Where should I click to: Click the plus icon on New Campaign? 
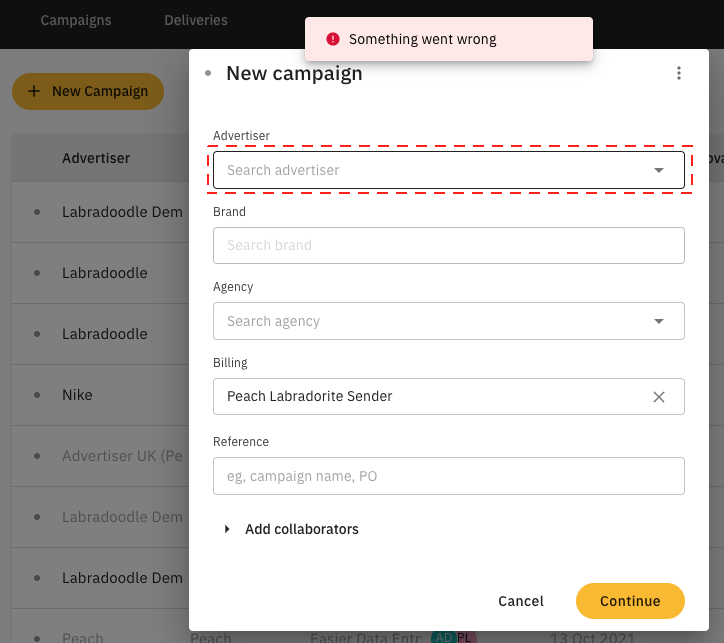tap(34, 91)
